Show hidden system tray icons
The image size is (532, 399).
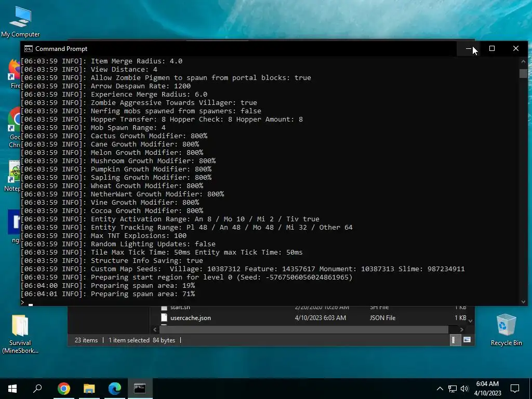[x=440, y=389]
